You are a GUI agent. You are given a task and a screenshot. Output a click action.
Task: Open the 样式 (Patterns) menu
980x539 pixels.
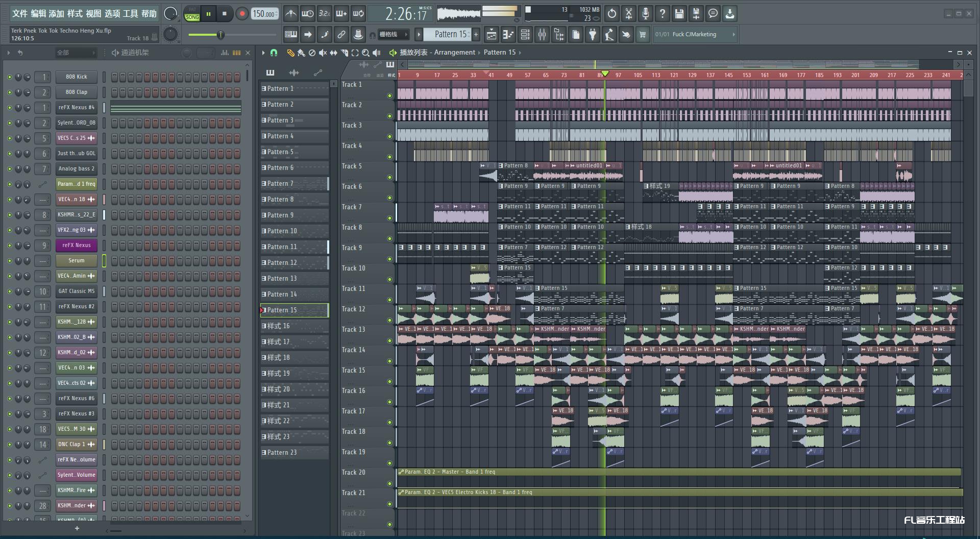[x=75, y=14]
